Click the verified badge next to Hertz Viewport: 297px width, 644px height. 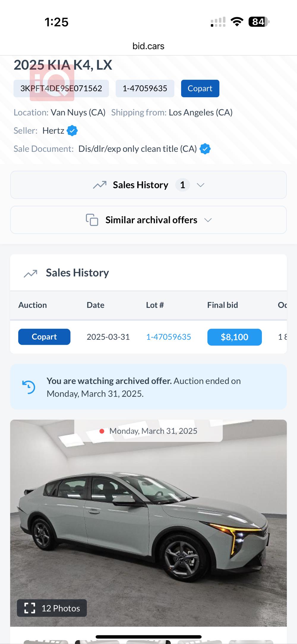[72, 131]
